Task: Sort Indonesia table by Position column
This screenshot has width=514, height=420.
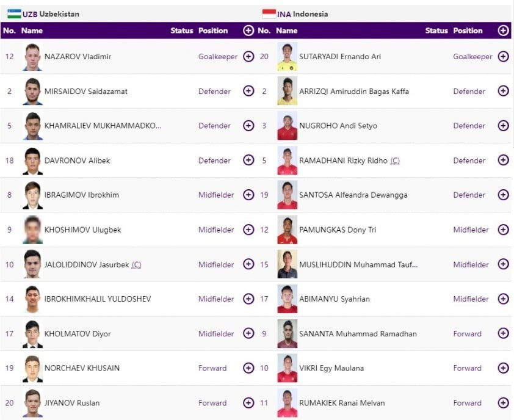Action: point(468,31)
